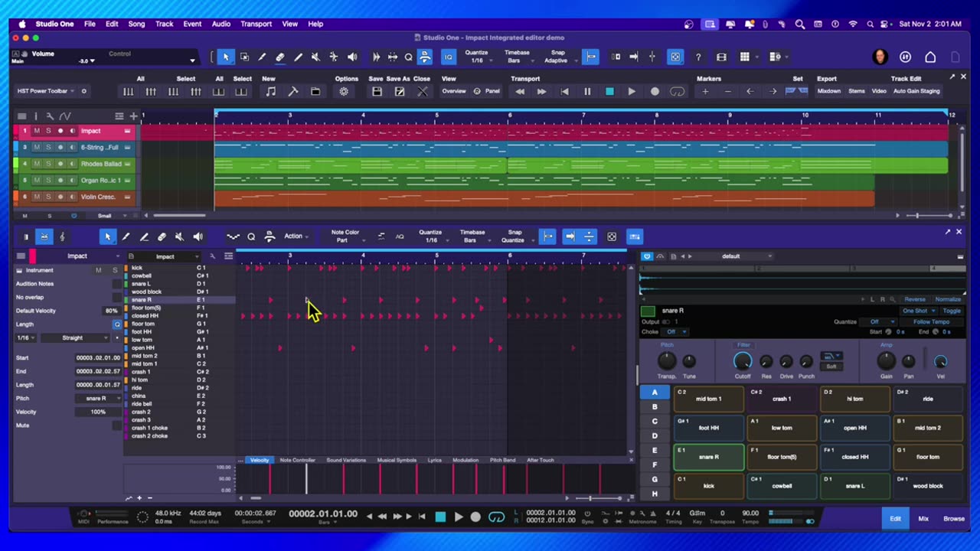Adjust the Gain amp knob
980x551 pixels.
(886, 361)
